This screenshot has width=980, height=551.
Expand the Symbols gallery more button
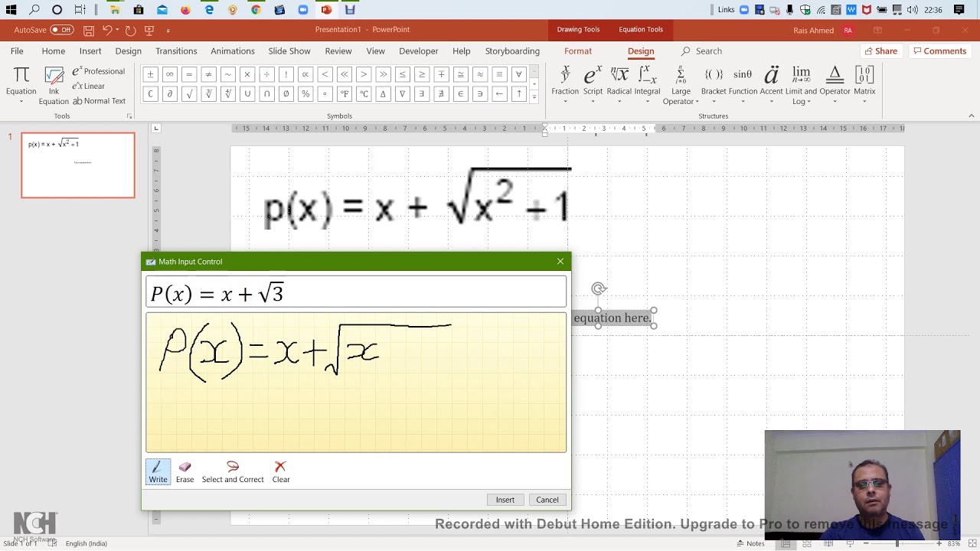(534, 97)
